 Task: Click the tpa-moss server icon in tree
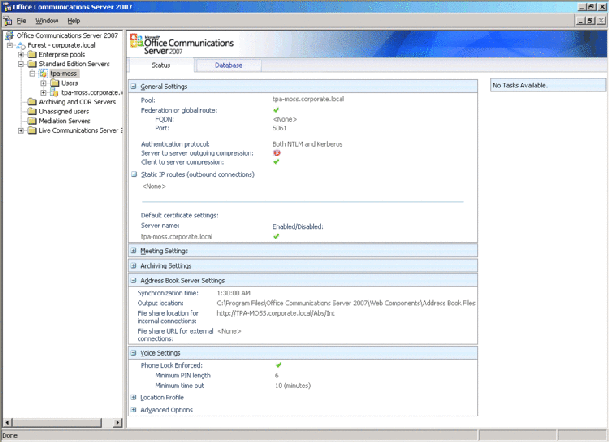point(43,73)
